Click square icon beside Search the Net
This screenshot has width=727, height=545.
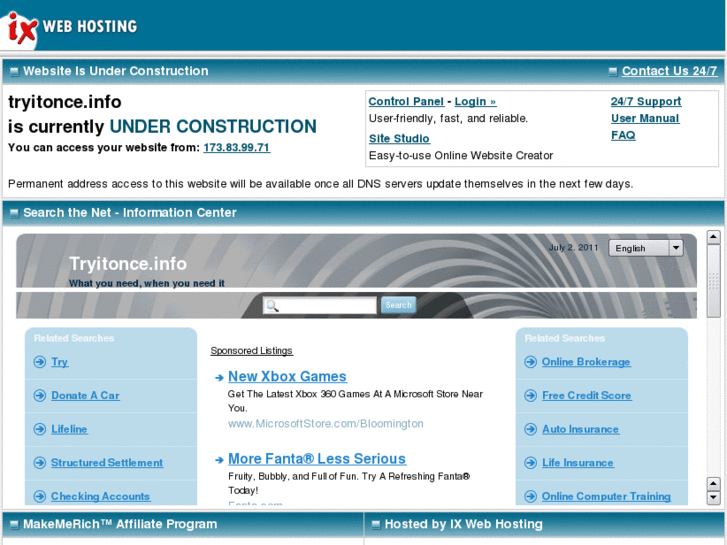coord(14,213)
